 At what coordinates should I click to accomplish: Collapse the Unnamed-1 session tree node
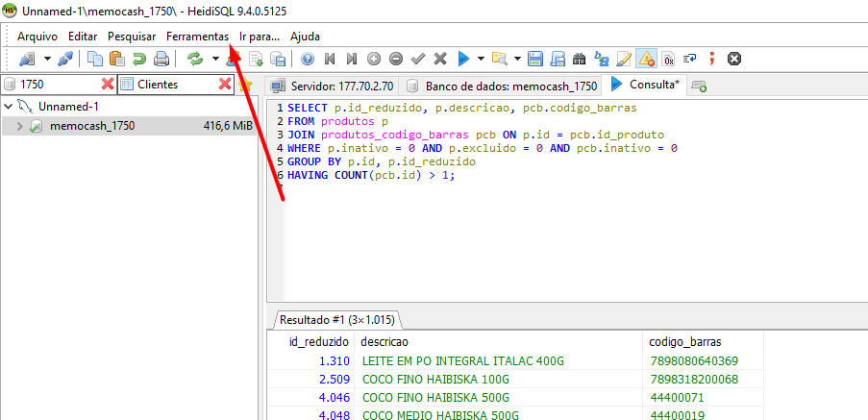(x=9, y=107)
